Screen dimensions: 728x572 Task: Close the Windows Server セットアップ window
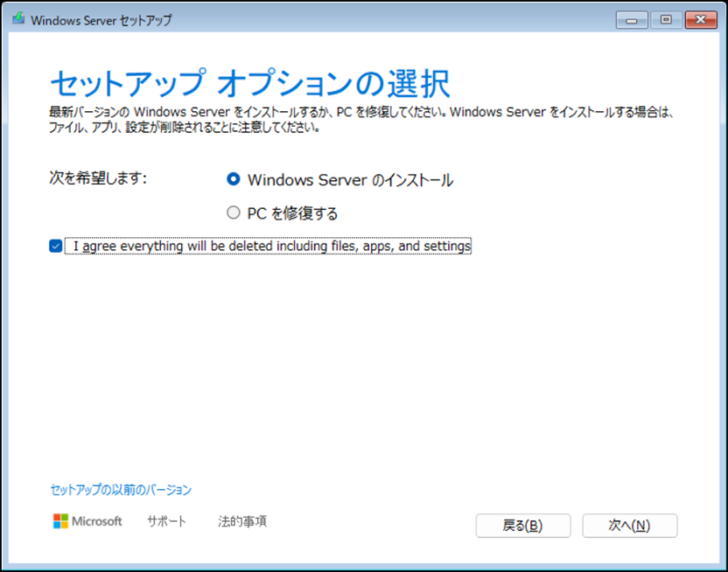[x=701, y=20]
